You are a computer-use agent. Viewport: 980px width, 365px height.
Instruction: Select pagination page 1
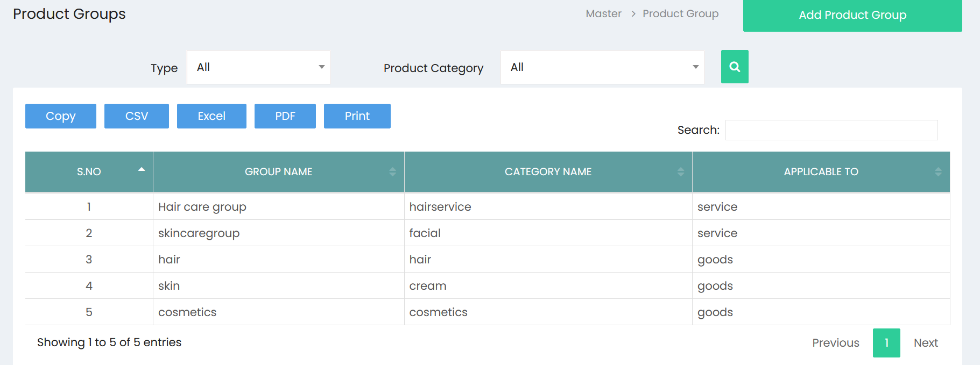pos(886,343)
